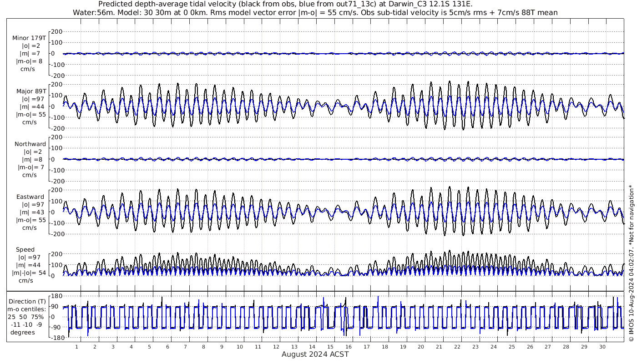Click the "-90" tick on Direction axis
637x364 pixels.
[x=56, y=327]
